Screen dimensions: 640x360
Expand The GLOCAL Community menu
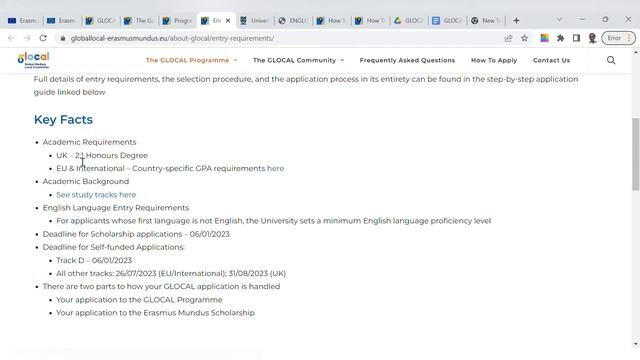[x=298, y=60]
